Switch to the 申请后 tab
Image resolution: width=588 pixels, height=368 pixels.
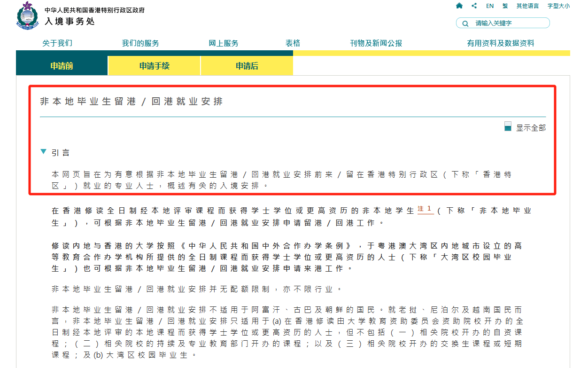tap(247, 66)
